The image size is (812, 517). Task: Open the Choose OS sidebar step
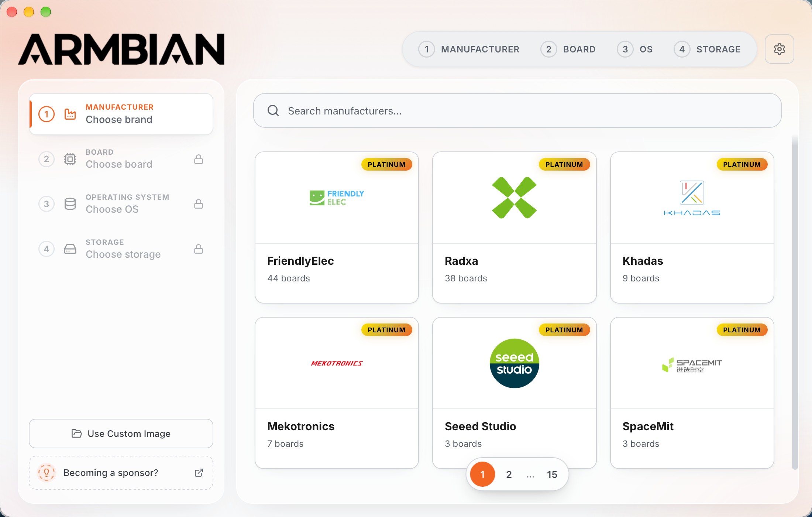coord(121,204)
